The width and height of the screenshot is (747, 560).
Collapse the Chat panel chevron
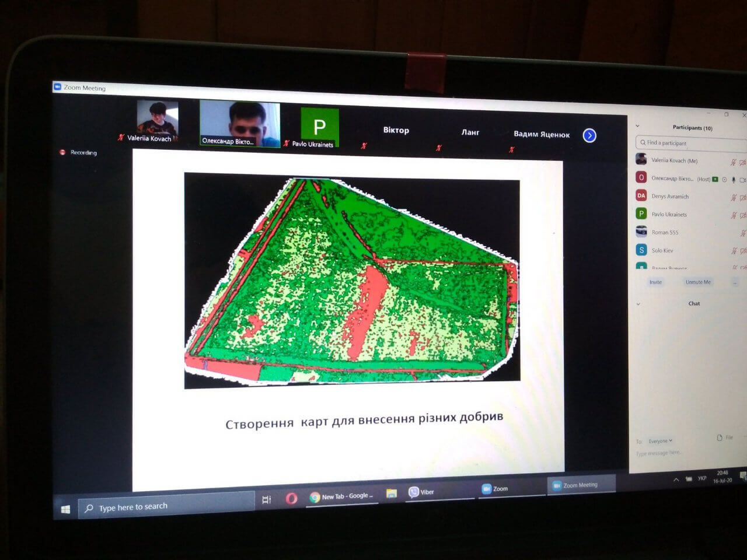pos(638,304)
